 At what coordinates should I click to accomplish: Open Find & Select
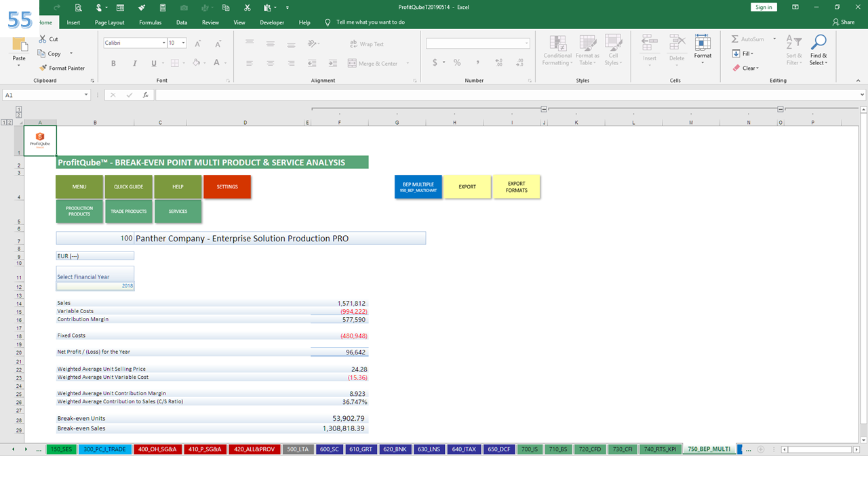tap(818, 50)
